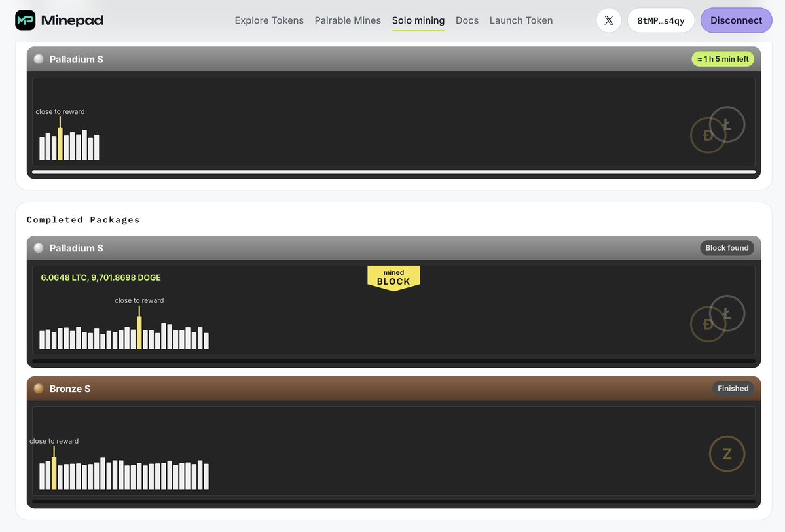Click the 'Finished' status badge on Bronze S

coord(733,389)
